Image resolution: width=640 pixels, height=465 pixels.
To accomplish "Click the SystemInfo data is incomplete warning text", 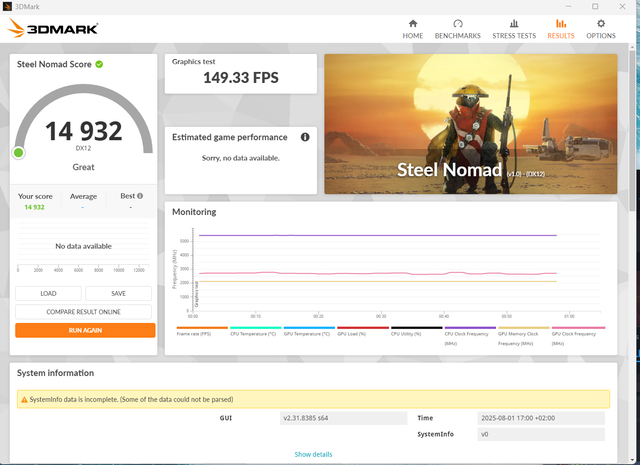I will click(131, 400).
